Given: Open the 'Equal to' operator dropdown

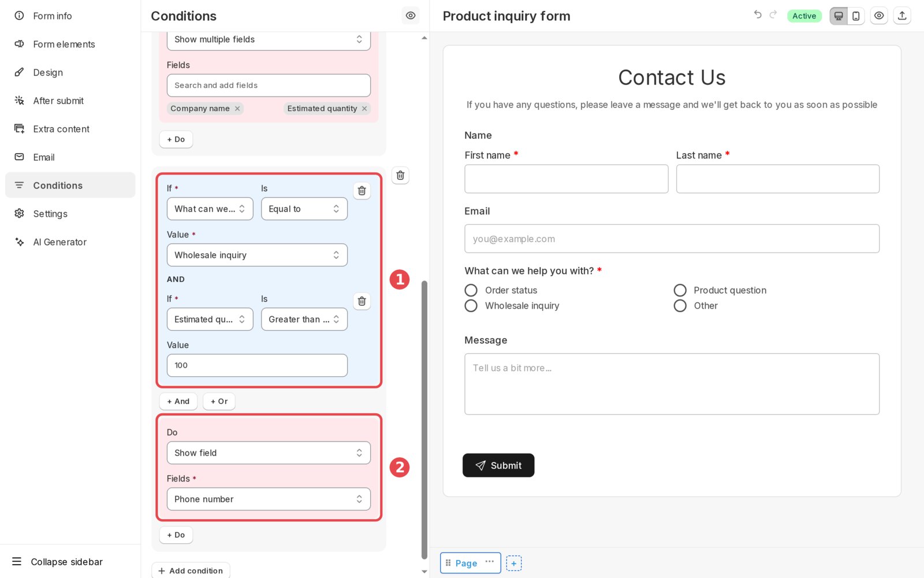Looking at the screenshot, I should (x=304, y=209).
